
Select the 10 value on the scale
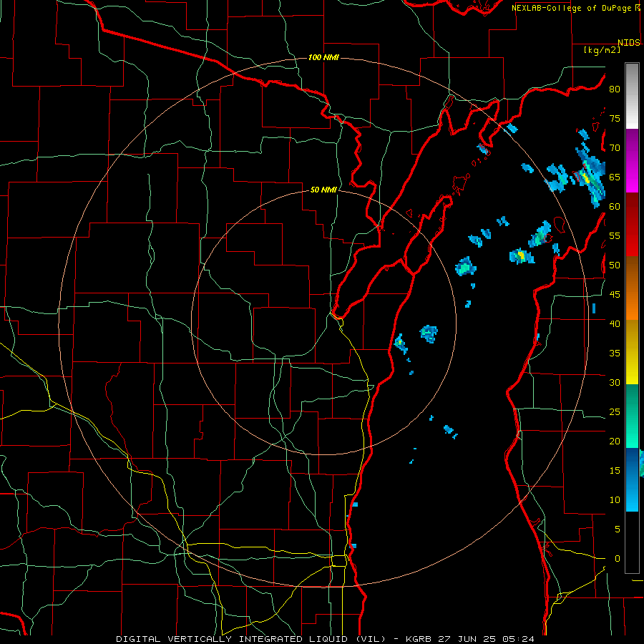click(x=615, y=500)
